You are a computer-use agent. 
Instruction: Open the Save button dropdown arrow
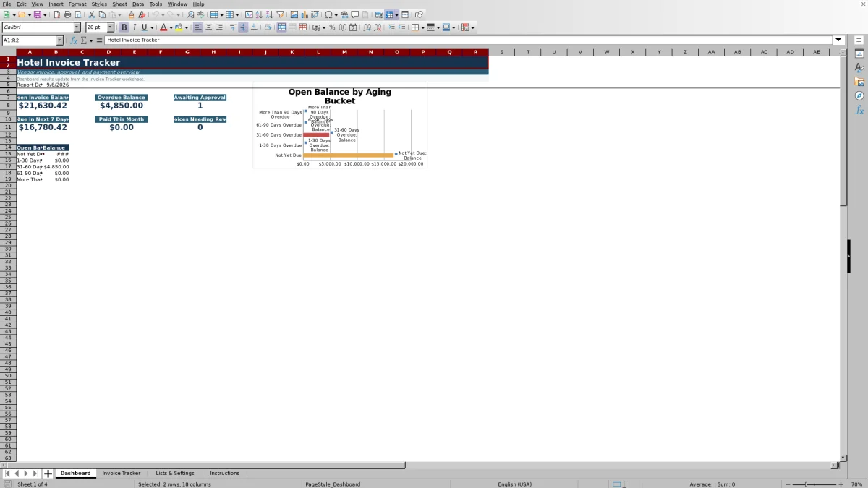pyautogui.click(x=45, y=14)
